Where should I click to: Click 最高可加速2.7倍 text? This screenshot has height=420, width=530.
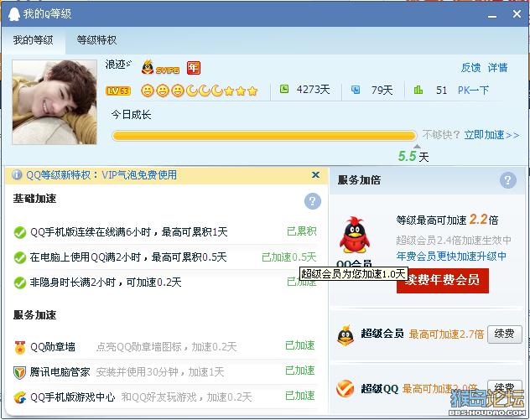click(x=446, y=334)
